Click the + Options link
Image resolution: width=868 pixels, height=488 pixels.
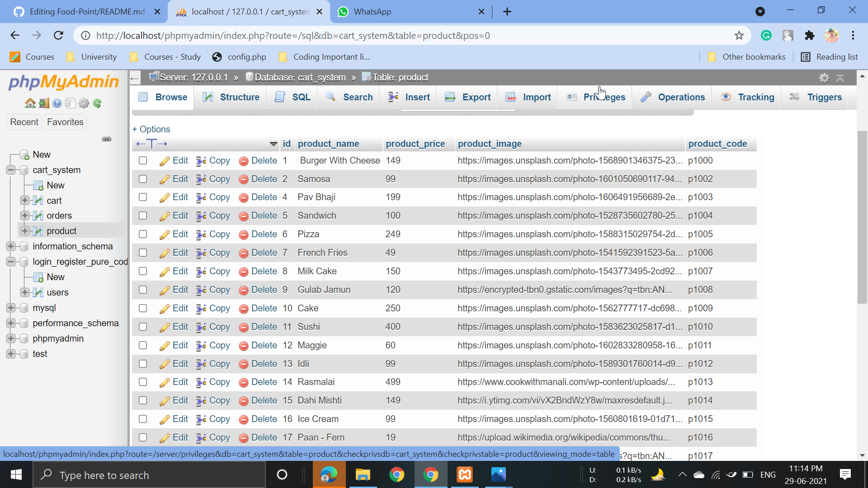coord(151,129)
